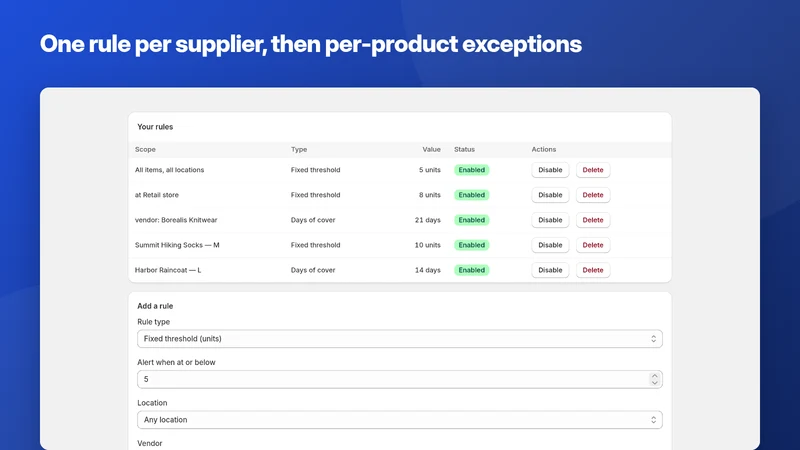Click the '5 units' value cell
The height and width of the screenshot is (450, 800).
click(x=430, y=170)
